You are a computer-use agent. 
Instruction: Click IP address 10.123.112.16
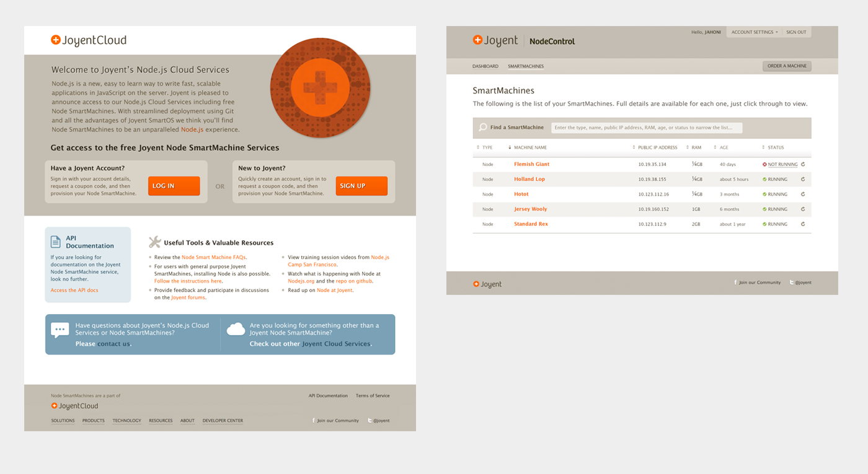[x=653, y=194]
